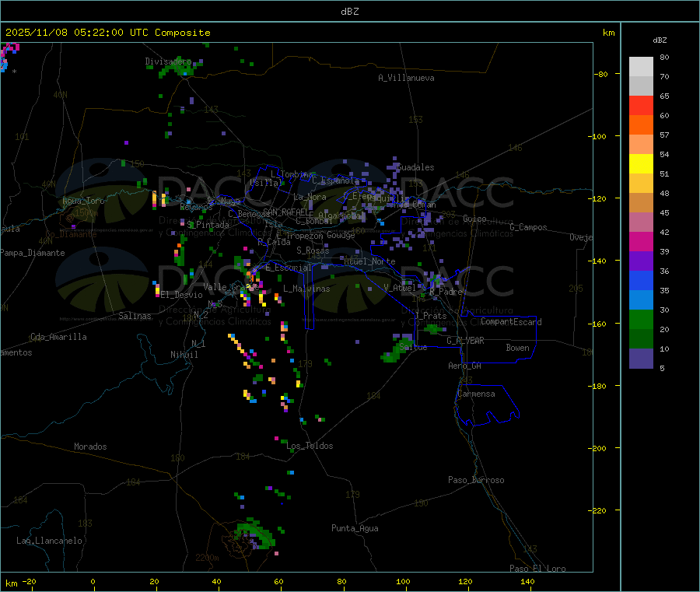The height and width of the screenshot is (592, 700).
Task: Select the yellow color band in legend
Action: [x=641, y=163]
